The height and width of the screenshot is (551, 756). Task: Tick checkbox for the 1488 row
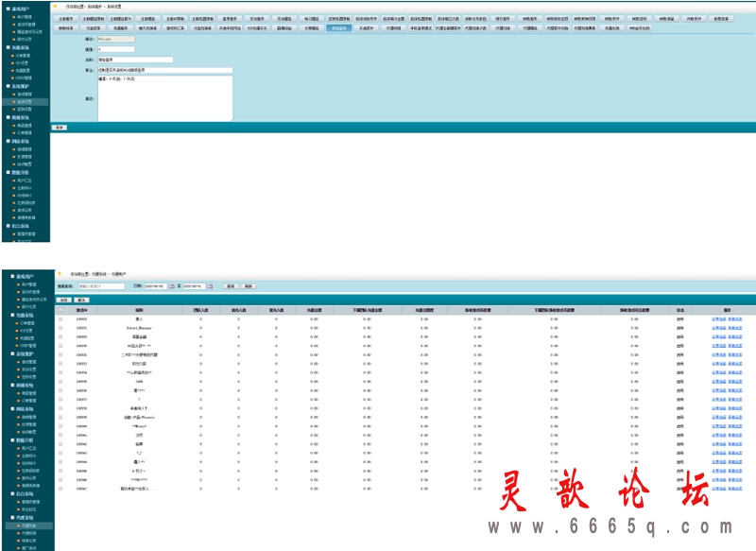point(60,381)
